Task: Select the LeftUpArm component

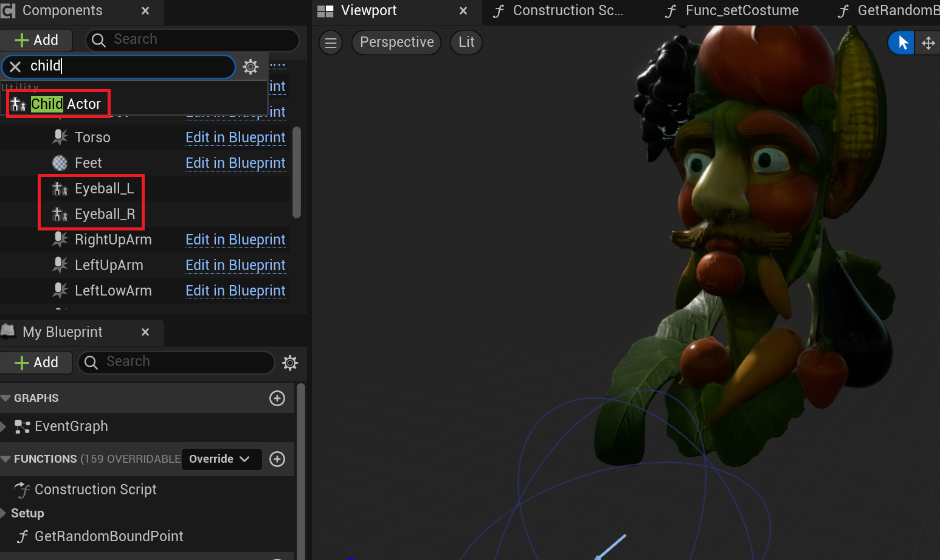Action: pos(145,265)
